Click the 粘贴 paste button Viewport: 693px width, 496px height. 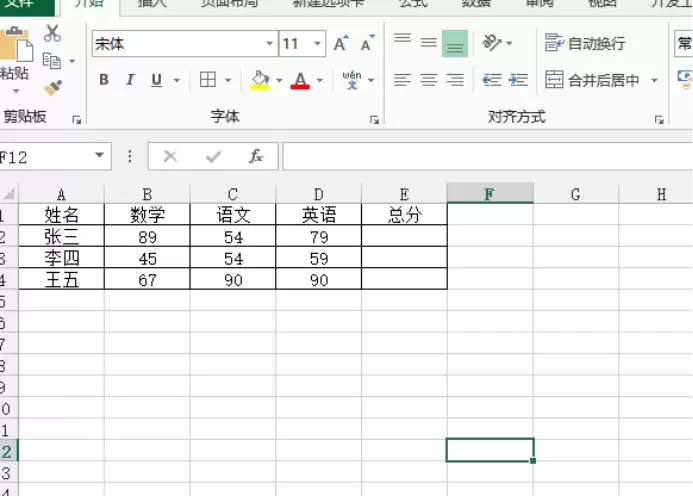click(x=14, y=58)
